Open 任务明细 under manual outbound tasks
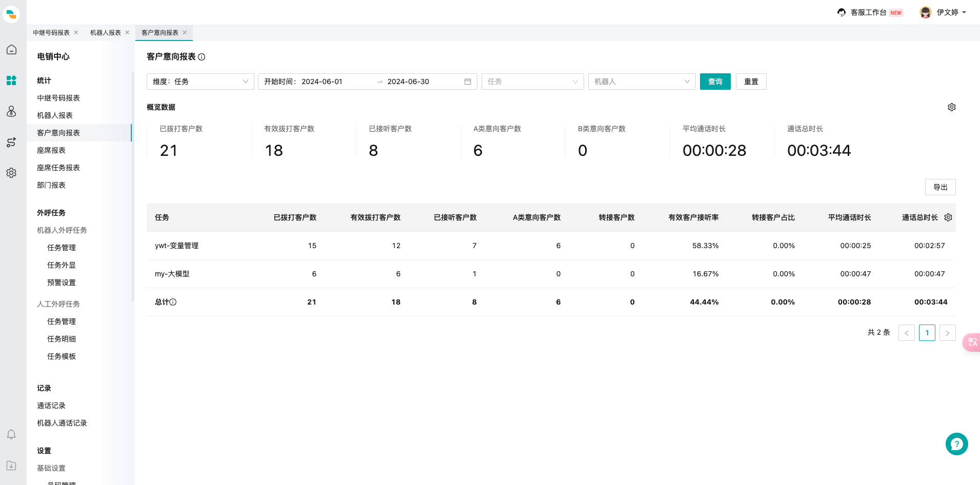 (x=62, y=339)
